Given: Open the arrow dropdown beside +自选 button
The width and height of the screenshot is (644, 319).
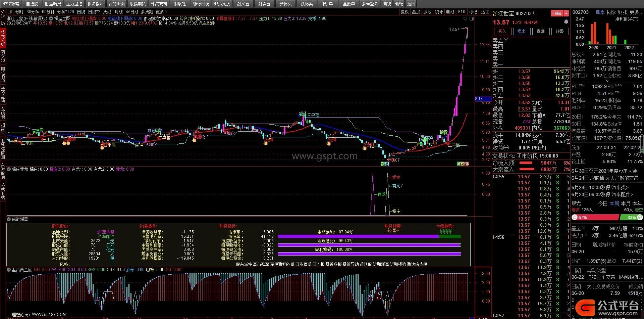Looking at the screenshot, I should (566, 13).
